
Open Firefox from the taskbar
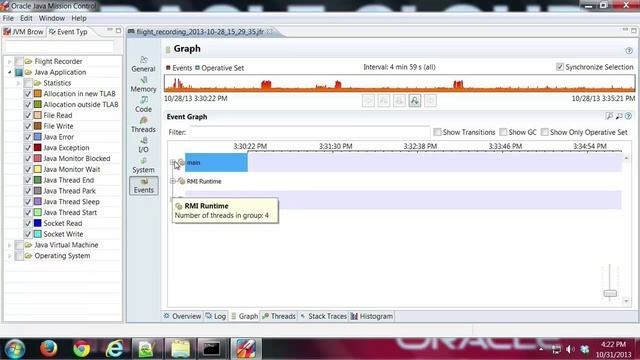click(x=49, y=349)
